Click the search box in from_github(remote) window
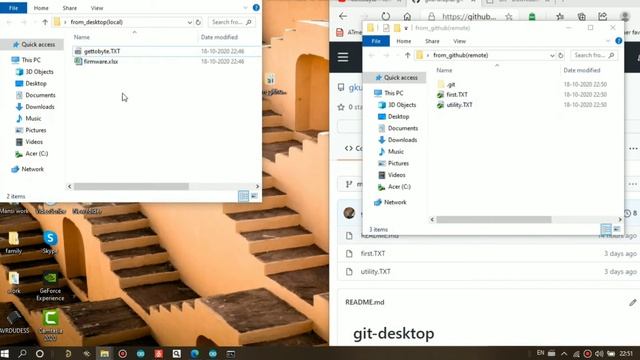640x360 pixels. [x=593, y=55]
